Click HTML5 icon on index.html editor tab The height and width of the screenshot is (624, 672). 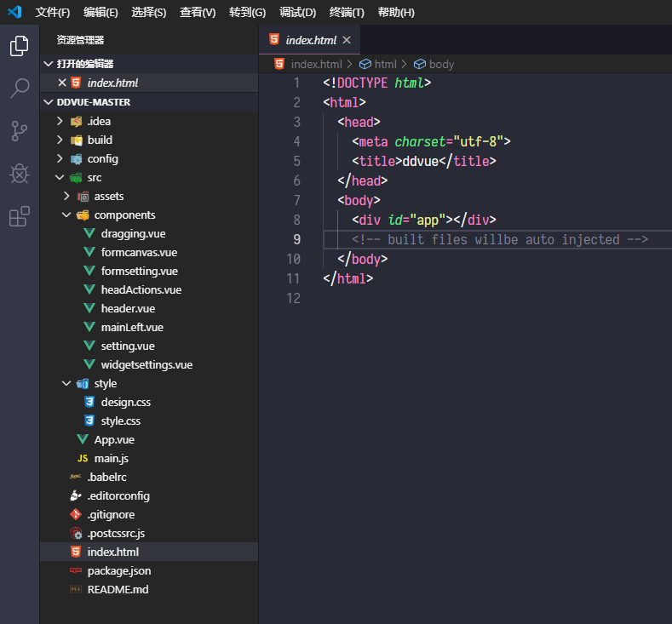pos(274,39)
